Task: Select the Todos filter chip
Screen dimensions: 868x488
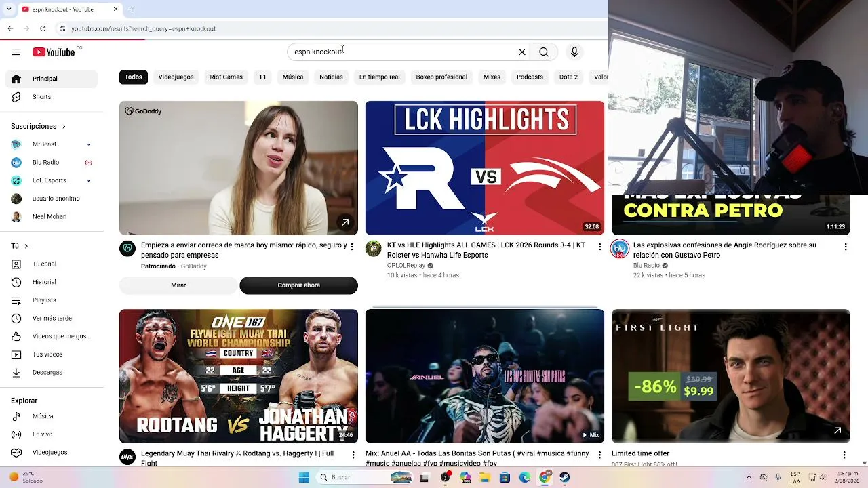Action: [x=134, y=77]
